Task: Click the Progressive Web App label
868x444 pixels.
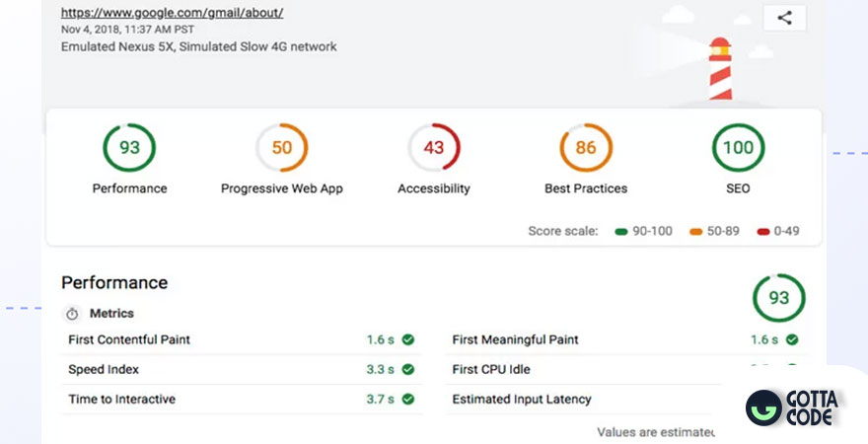Action: tap(282, 188)
